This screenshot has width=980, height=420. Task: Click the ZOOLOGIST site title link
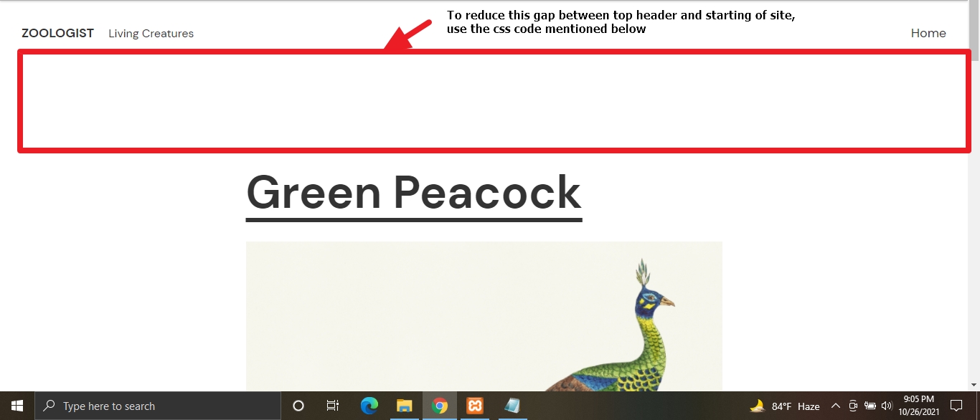point(57,33)
